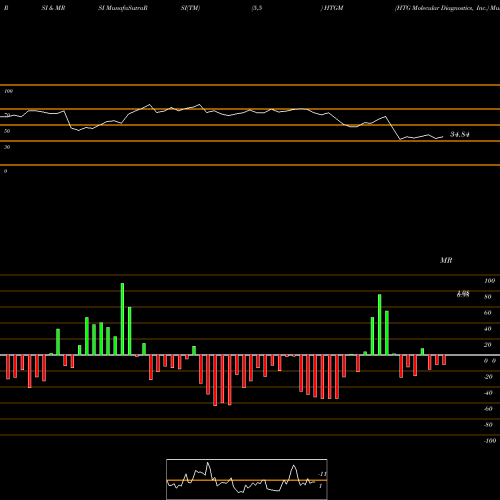Click the MR axis label -100
This screenshot has width=500, height=500.
click(490, 441)
